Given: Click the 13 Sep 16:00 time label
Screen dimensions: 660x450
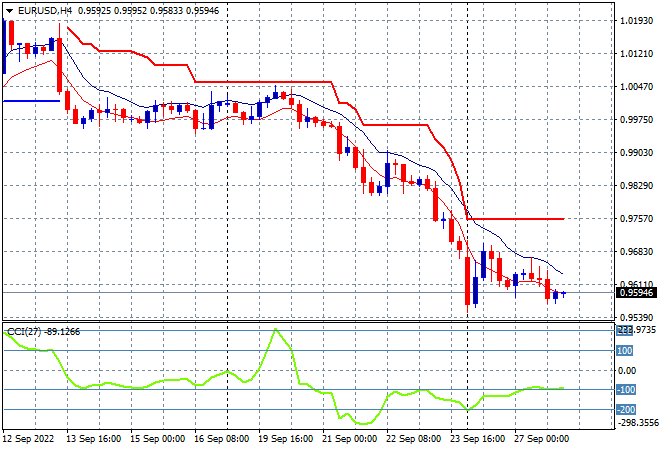Looking at the screenshot, I should pos(93,439).
